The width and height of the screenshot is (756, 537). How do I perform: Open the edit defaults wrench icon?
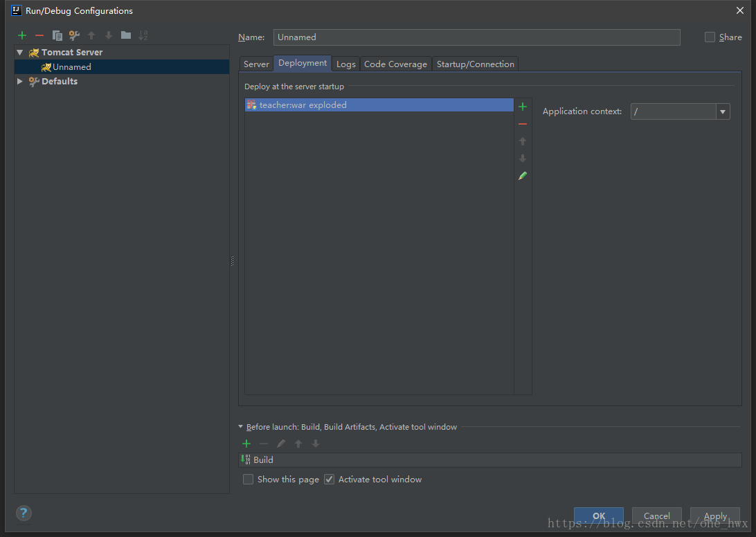tap(74, 35)
